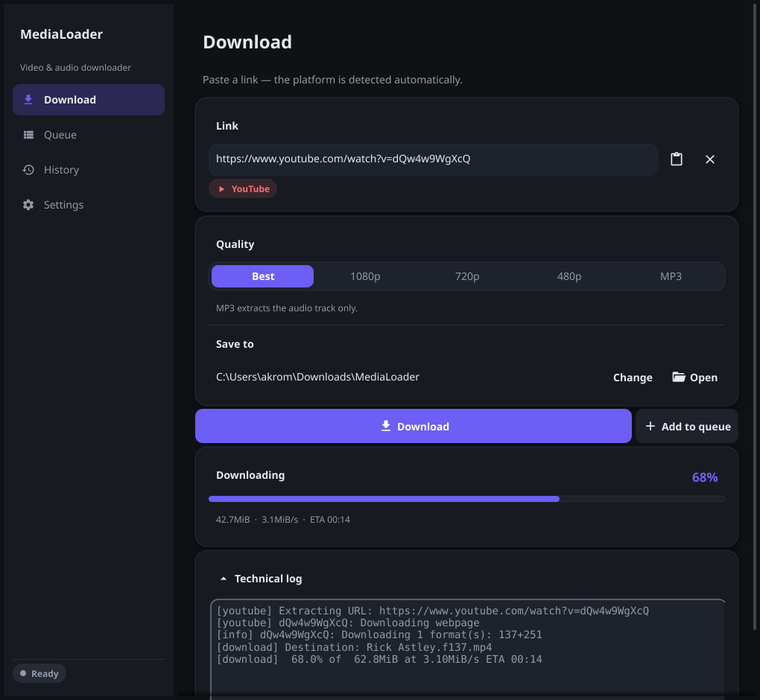The width and height of the screenshot is (760, 700).
Task: Click the Settings gear icon
Action: 28,205
